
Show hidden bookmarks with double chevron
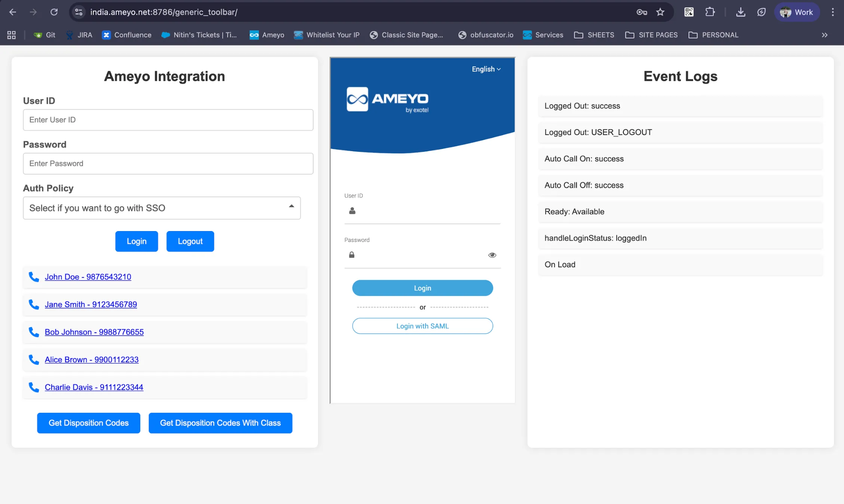tap(825, 35)
